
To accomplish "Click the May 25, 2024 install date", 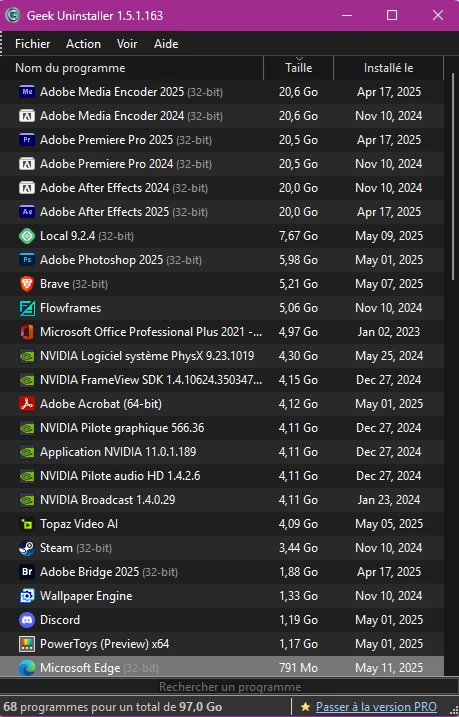I will tap(389, 356).
